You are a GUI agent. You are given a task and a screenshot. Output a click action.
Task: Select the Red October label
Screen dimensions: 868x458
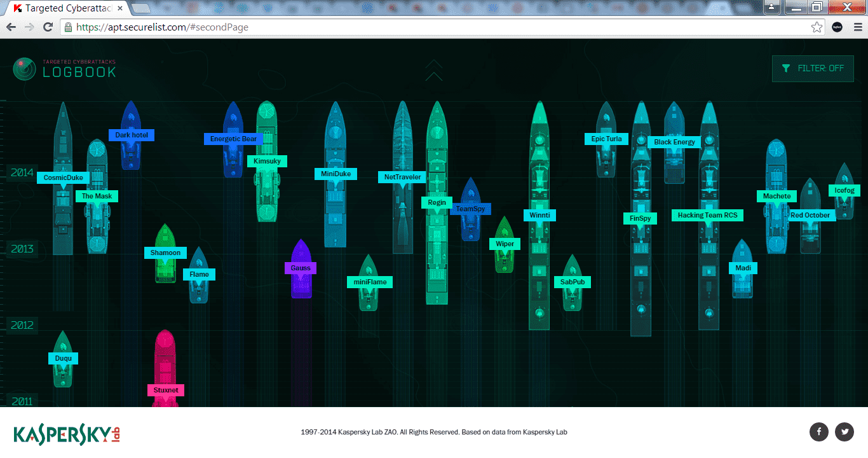point(810,215)
